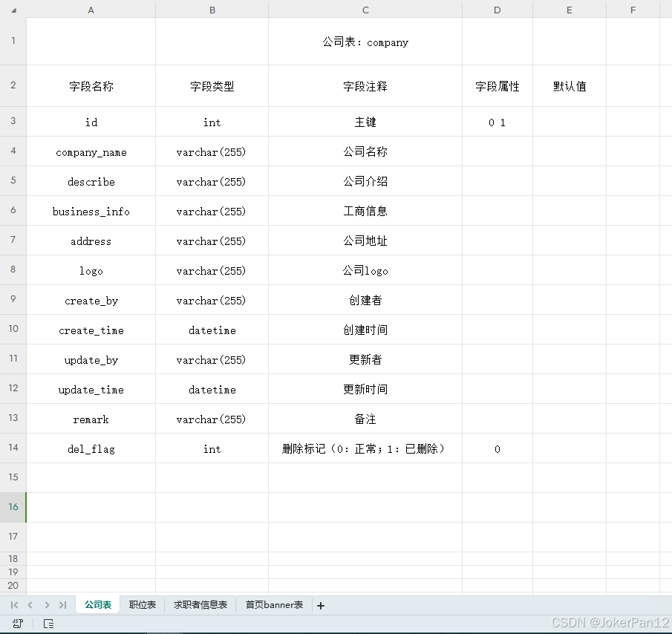Switch to the 公司表 sheet tab
The width and height of the screenshot is (672, 634).
[x=98, y=604]
